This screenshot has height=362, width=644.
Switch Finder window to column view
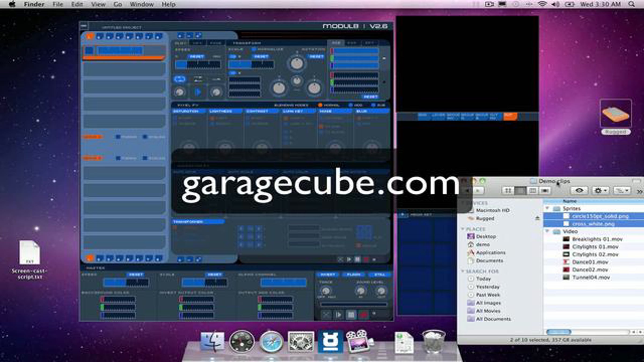532,191
